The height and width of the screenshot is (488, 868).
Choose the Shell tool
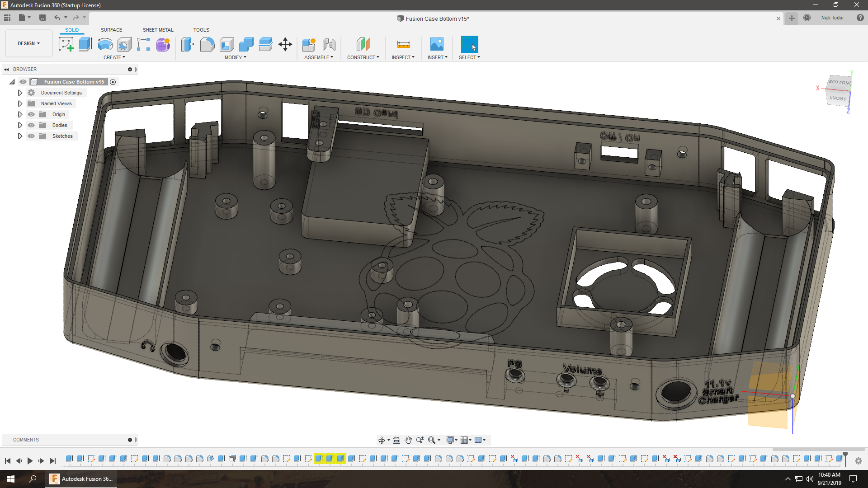(x=227, y=44)
